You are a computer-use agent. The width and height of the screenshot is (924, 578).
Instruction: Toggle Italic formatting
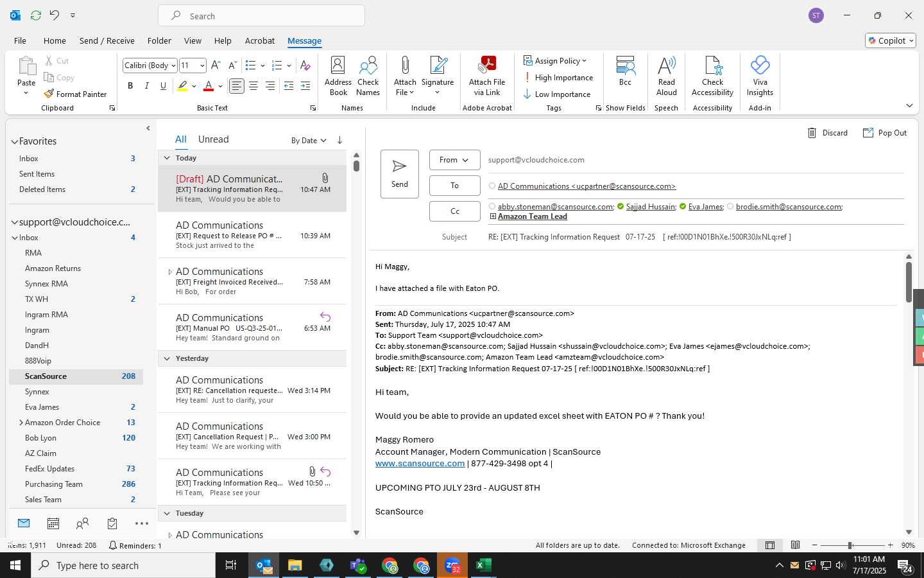[147, 85]
